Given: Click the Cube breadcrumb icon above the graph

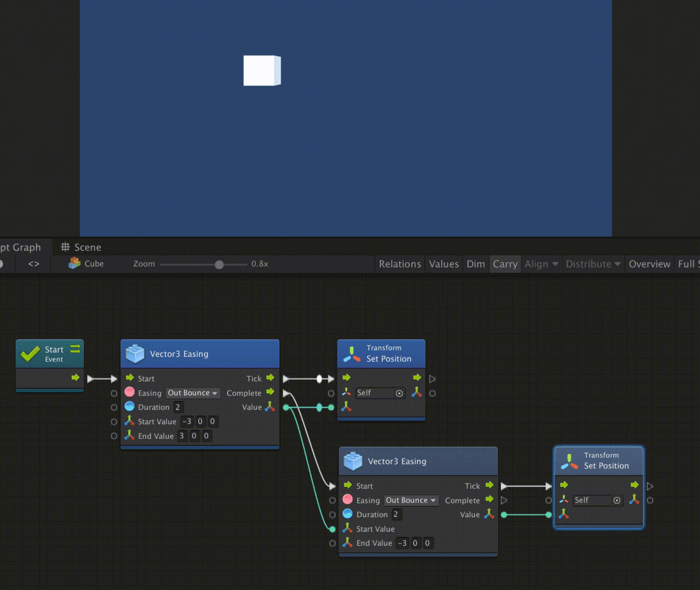Looking at the screenshot, I should coord(74,264).
